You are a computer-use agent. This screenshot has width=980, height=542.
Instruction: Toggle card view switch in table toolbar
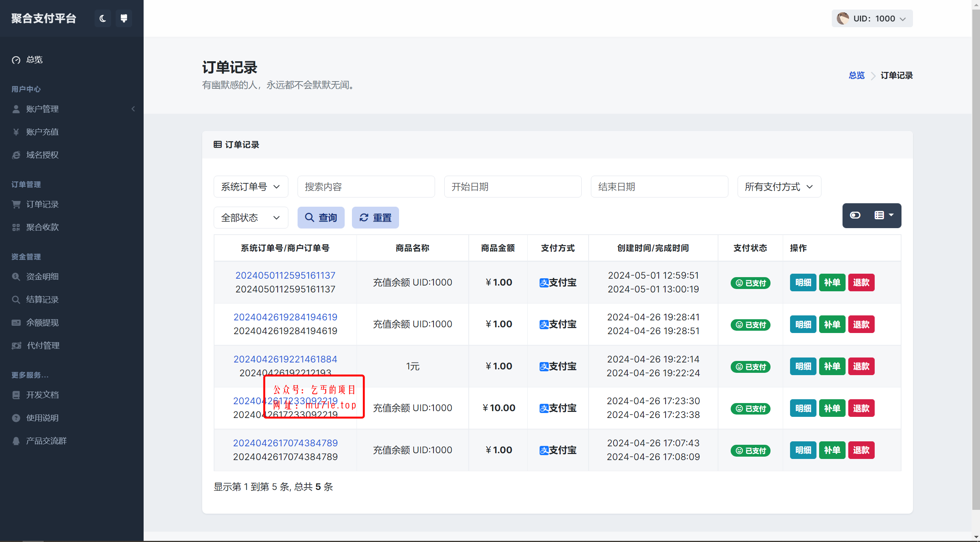pos(855,215)
